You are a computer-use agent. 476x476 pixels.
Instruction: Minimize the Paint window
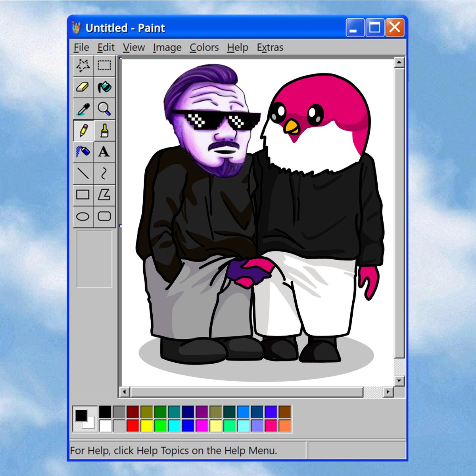[x=355, y=28]
